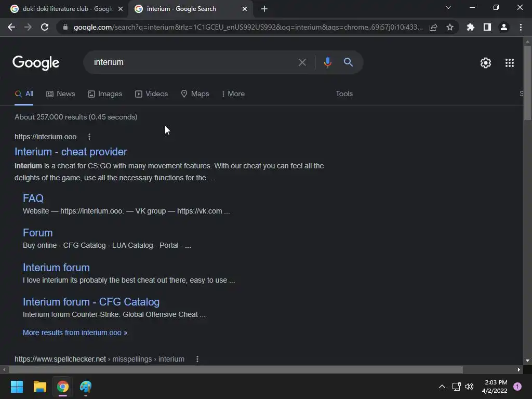This screenshot has height=399, width=532.
Task: Select the All results tab
Action: [24, 94]
